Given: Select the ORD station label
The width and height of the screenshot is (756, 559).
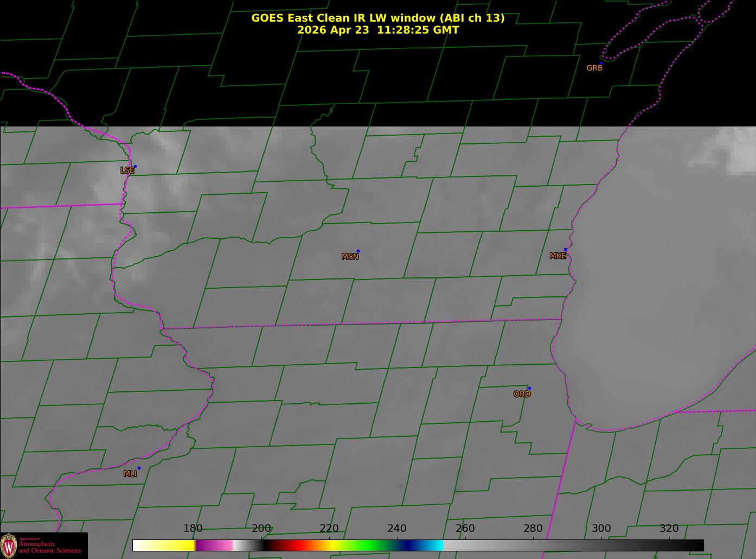Looking at the screenshot, I should [522, 394].
